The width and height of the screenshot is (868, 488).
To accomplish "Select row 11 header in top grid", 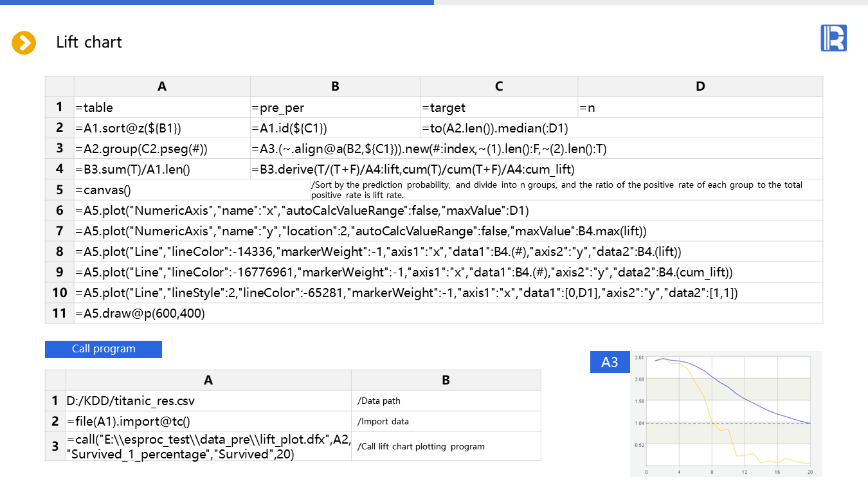I will pos(59,313).
